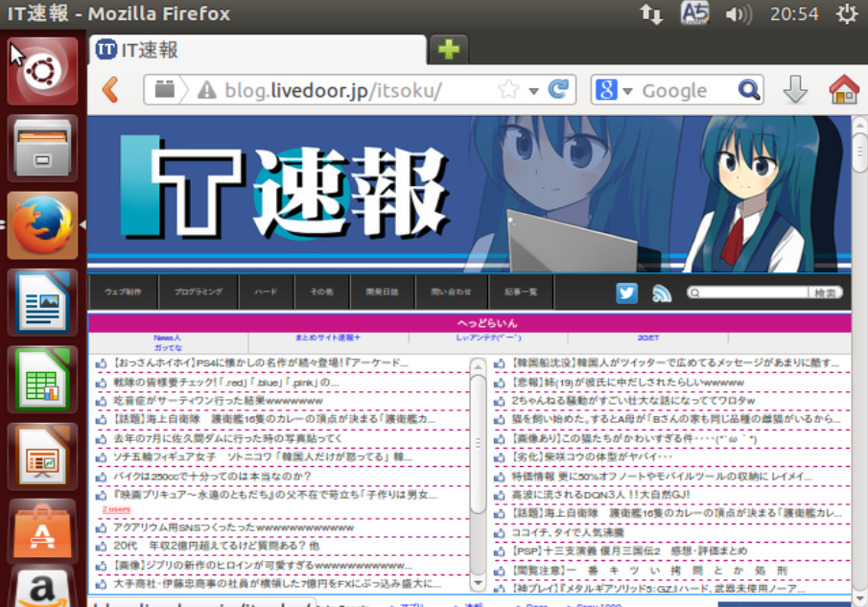This screenshot has height=607, width=868.
Task: Open the volume indicator in top panel
Action: pos(739,13)
